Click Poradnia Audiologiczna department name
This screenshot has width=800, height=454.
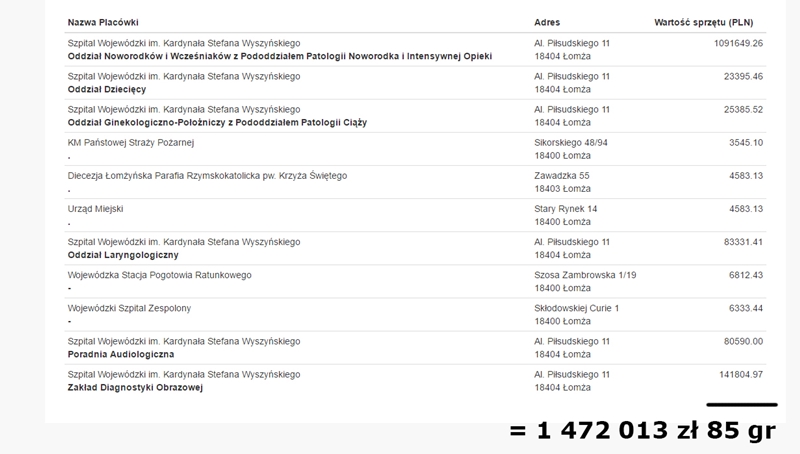(x=121, y=354)
